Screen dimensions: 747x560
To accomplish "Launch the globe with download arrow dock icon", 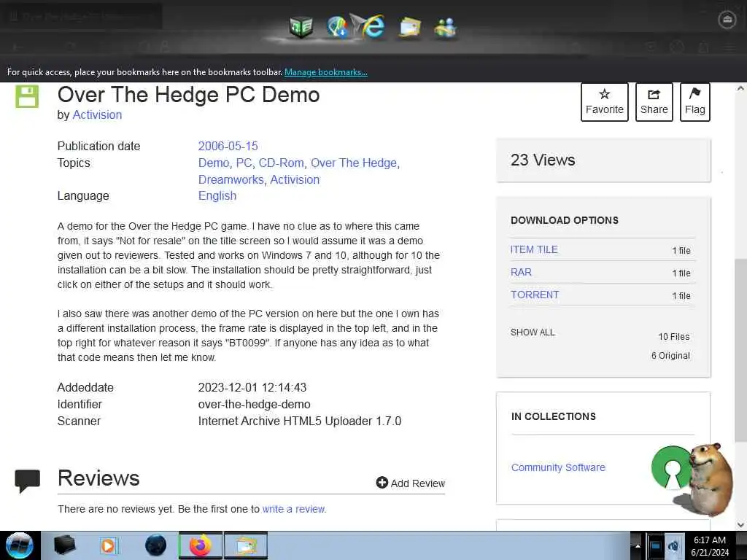I will coord(337,27).
